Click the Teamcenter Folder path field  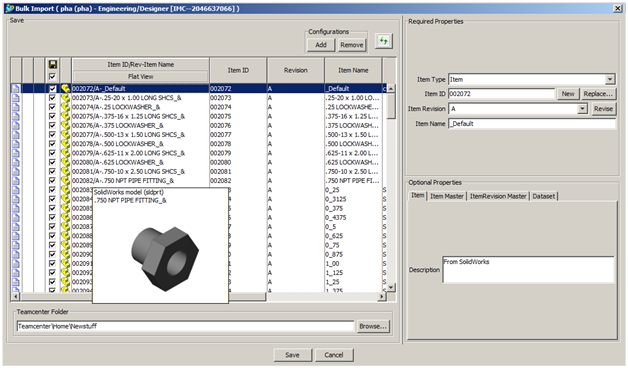(185, 326)
